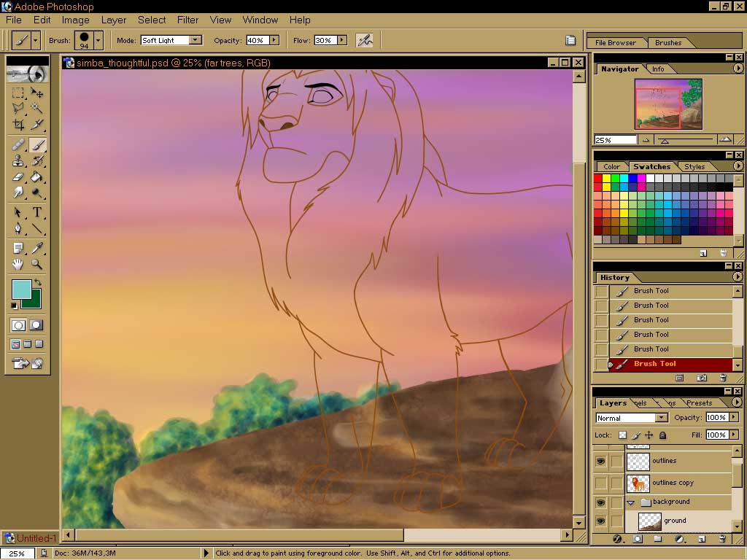Screen dimensions: 747x560
Task: Show the outlines copy layer
Action: coord(600,483)
